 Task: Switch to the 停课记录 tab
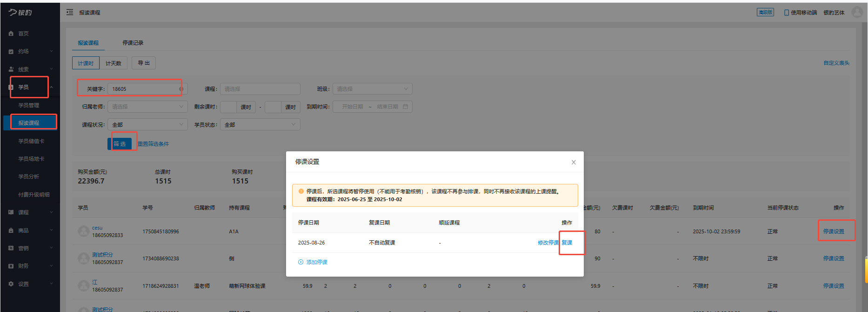(x=133, y=43)
